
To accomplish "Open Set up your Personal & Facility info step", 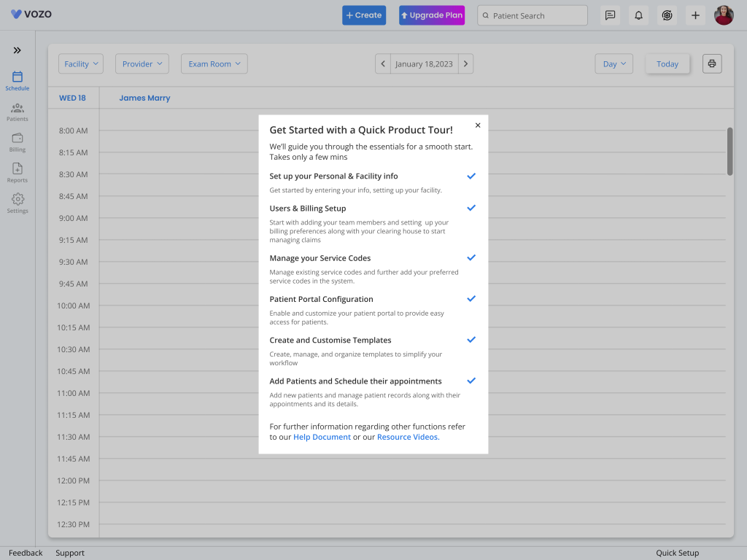I will (333, 176).
